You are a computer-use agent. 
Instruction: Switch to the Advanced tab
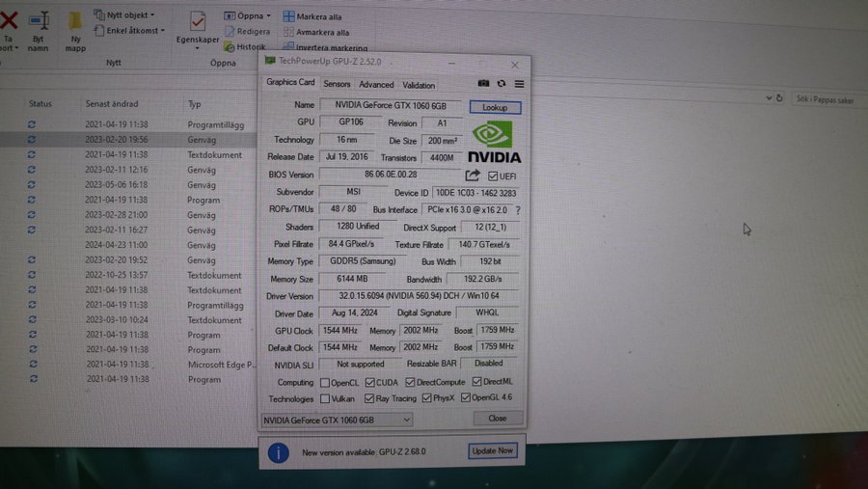pyautogui.click(x=376, y=85)
